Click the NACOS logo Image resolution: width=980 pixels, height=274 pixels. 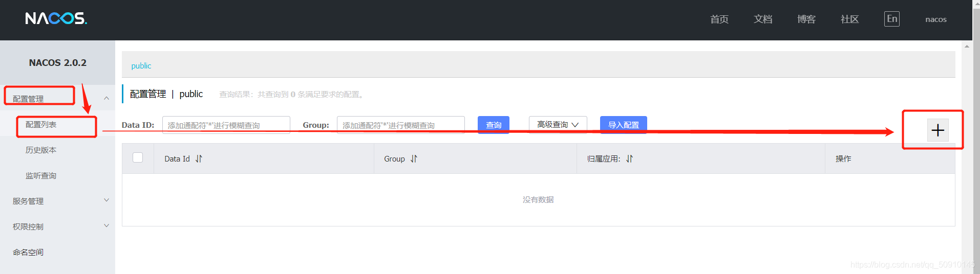pos(56,18)
